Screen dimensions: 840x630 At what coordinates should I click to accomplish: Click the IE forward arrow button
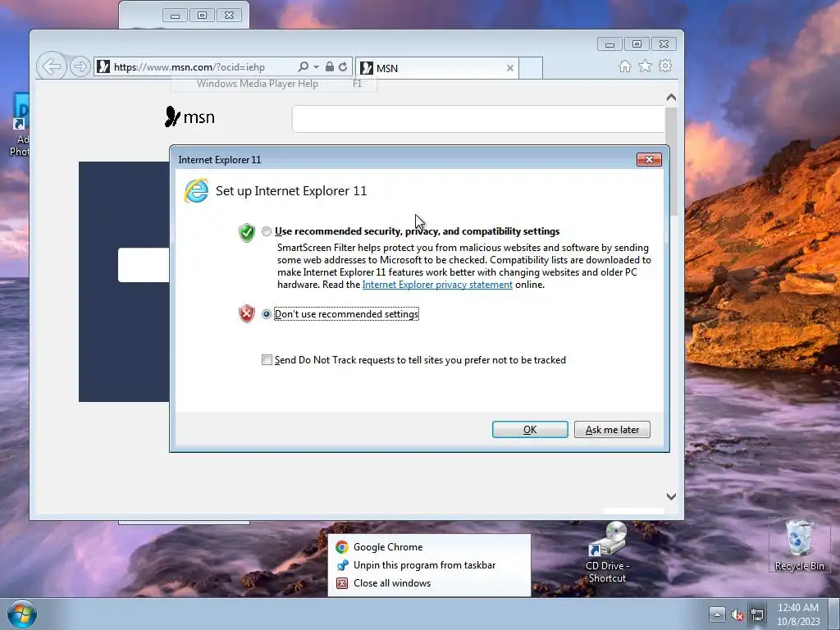click(80, 67)
